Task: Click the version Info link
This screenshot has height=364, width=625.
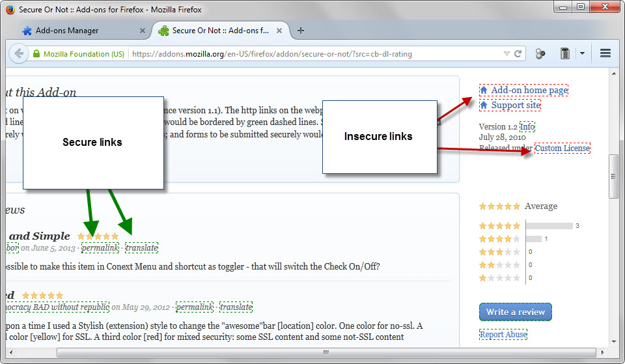Action: point(527,127)
